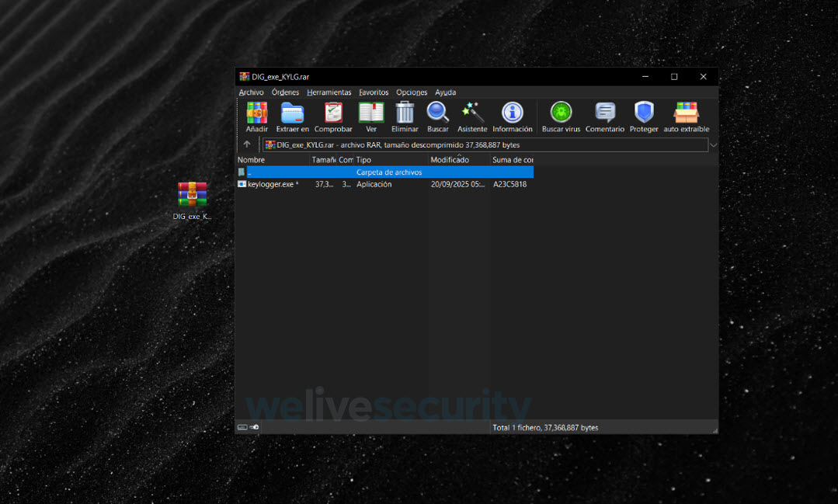Image resolution: width=838 pixels, height=504 pixels.
Task: Sort by the Modificado column header
Action: click(x=450, y=160)
